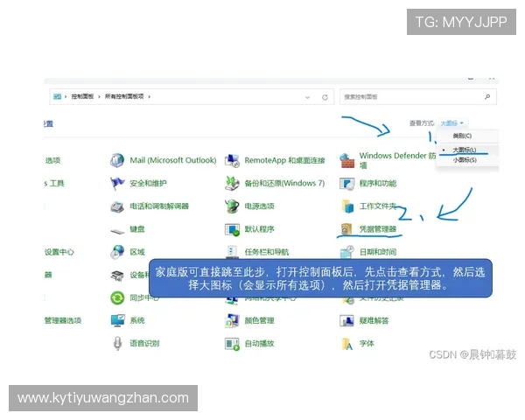This screenshot has width=525, height=420.
Task: Click the control panel icon in address bar
Action: (x=57, y=96)
